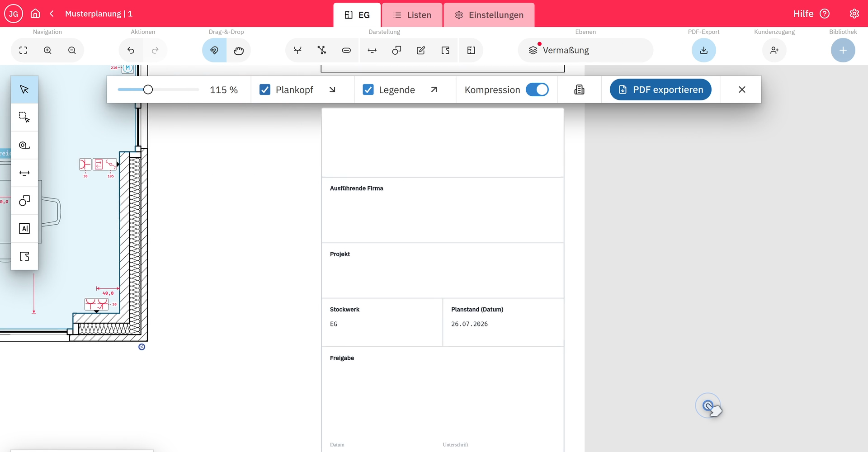Screen dimensions: 868x452
Task: Click the 115 % scale value
Action: pos(224,89)
